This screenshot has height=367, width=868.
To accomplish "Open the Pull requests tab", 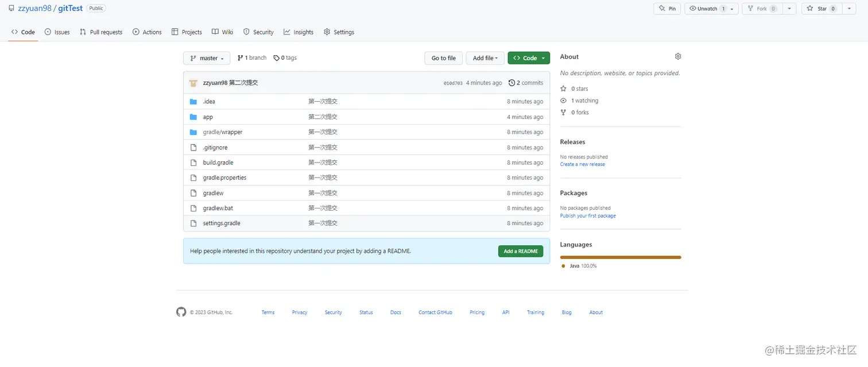I will click(101, 32).
